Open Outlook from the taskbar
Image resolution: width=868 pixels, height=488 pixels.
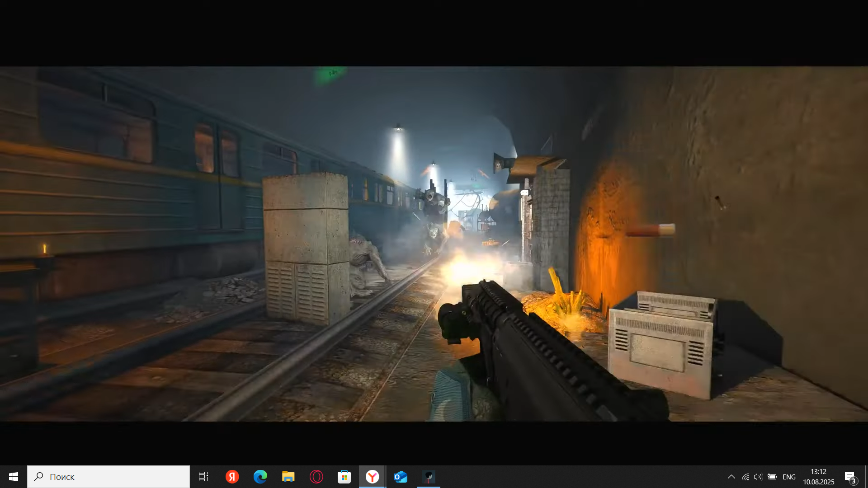click(401, 477)
